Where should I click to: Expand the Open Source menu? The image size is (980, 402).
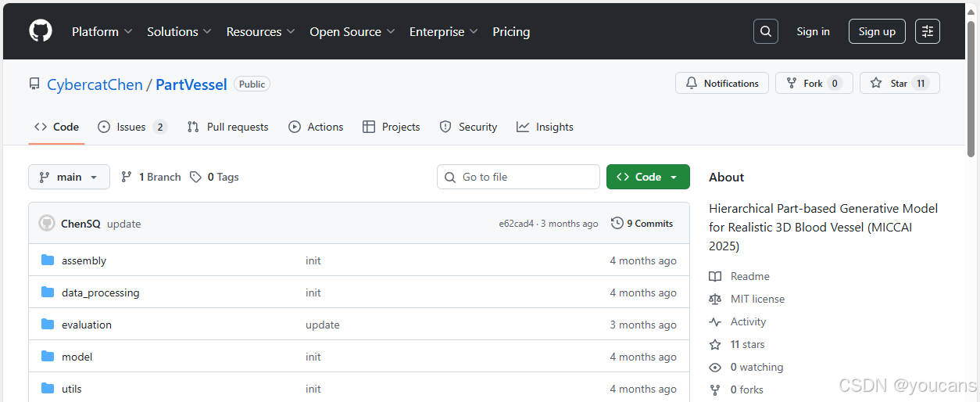(x=352, y=31)
